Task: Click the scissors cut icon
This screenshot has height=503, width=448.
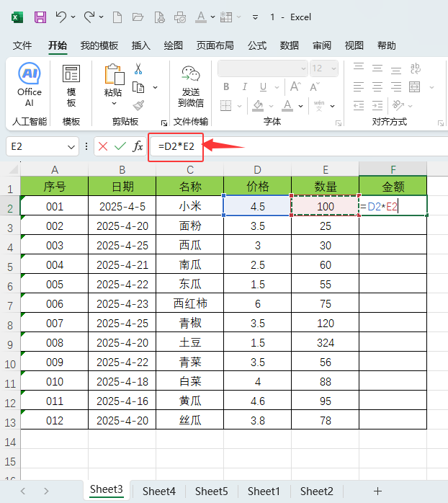Action: (138, 68)
